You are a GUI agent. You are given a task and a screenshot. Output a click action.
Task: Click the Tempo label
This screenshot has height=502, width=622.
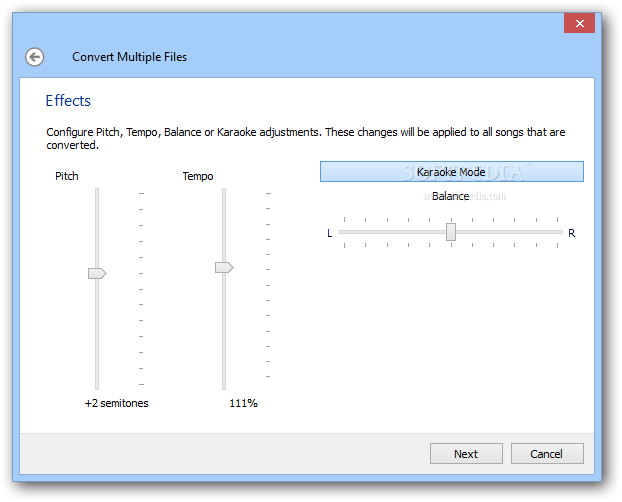(x=198, y=176)
